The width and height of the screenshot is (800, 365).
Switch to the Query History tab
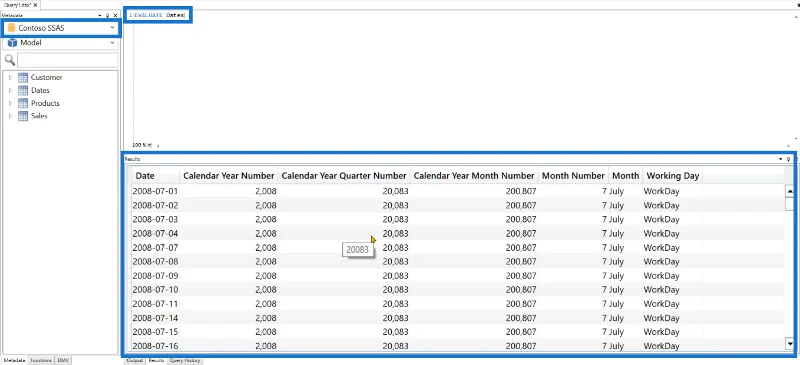coord(185,360)
